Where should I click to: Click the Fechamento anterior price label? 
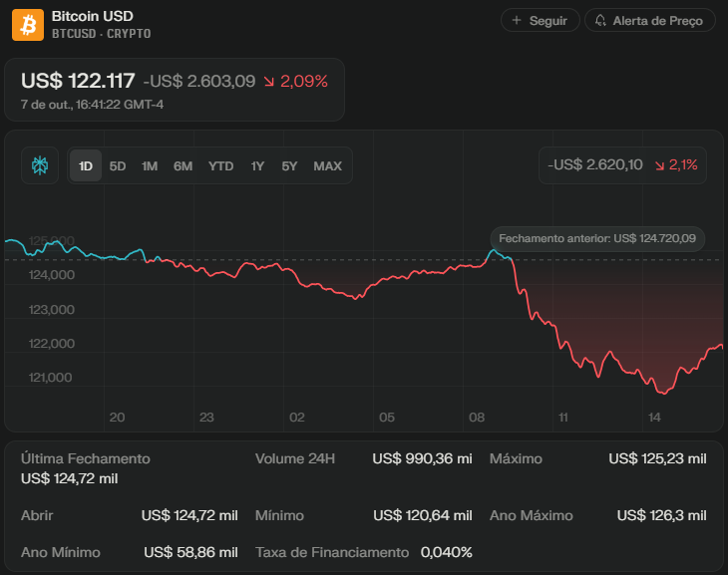pyautogui.click(x=597, y=238)
